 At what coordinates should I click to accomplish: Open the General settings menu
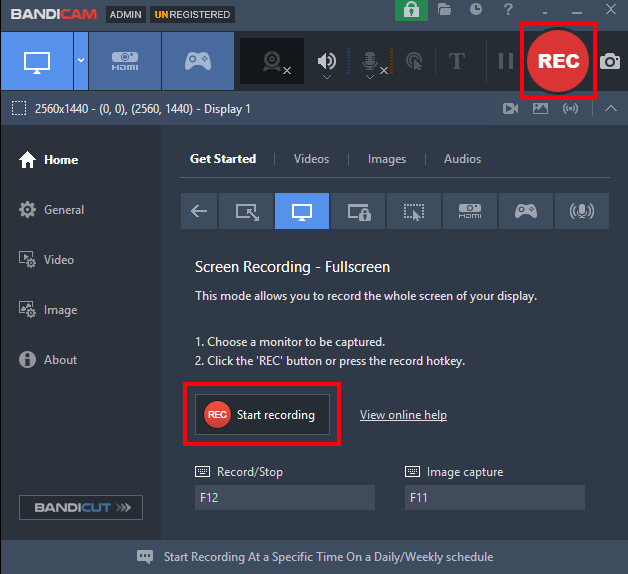pyautogui.click(x=64, y=210)
